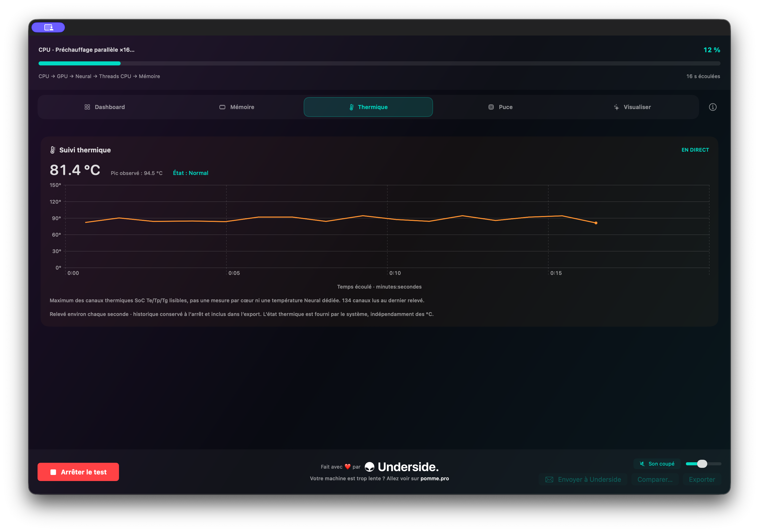This screenshot has width=759, height=532.
Task: Click the CPU · Préchauffage parallèle ×16 title
Action: tap(87, 50)
